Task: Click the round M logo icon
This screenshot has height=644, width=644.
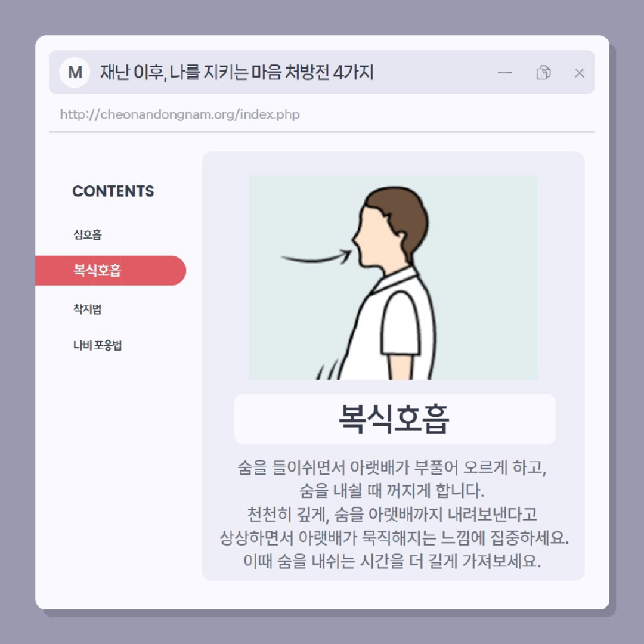Action: [x=75, y=73]
